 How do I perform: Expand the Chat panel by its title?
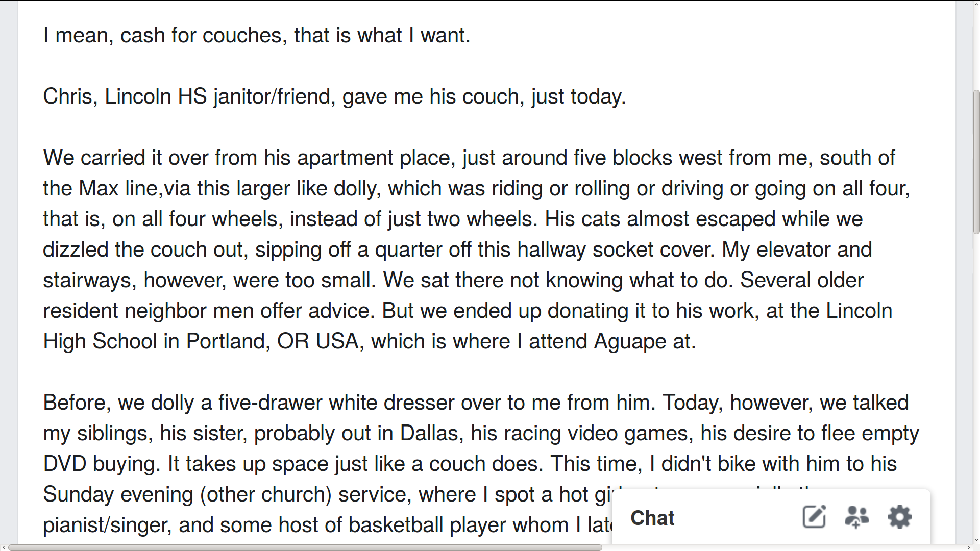tap(652, 518)
